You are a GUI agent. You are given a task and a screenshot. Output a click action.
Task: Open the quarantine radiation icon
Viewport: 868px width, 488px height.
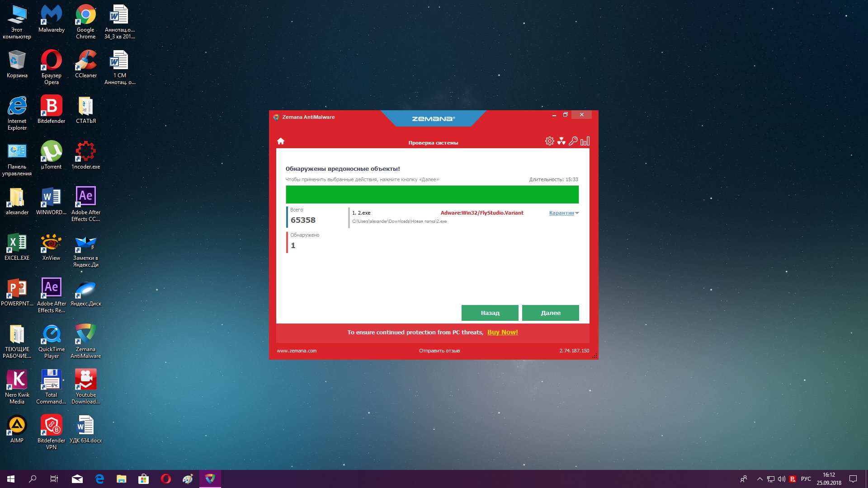click(x=561, y=141)
